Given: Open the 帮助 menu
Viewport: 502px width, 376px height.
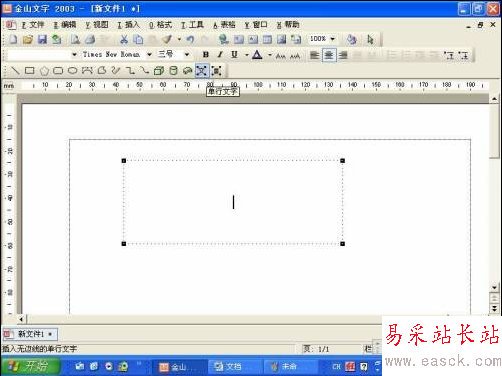Looking at the screenshot, I should point(288,25).
